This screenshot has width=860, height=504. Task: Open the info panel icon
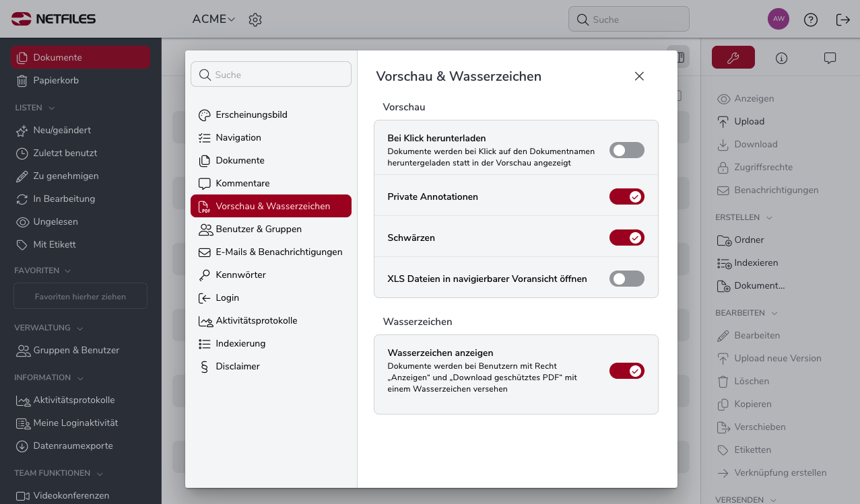781,58
